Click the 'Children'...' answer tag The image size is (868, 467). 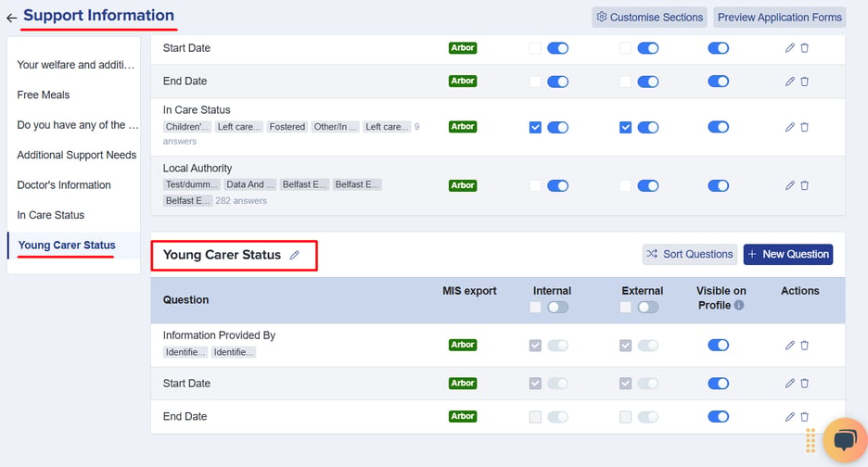click(x=186, y=127)
